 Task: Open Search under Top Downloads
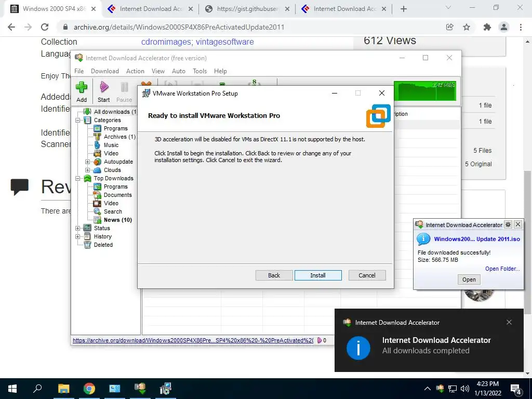coord(113,211)
